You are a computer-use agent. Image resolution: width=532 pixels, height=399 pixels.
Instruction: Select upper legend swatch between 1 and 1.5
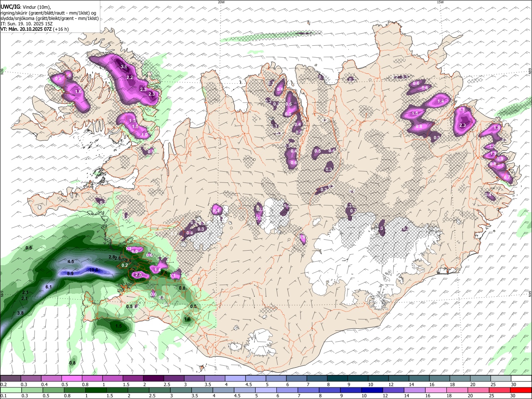(x=112, y=379)
